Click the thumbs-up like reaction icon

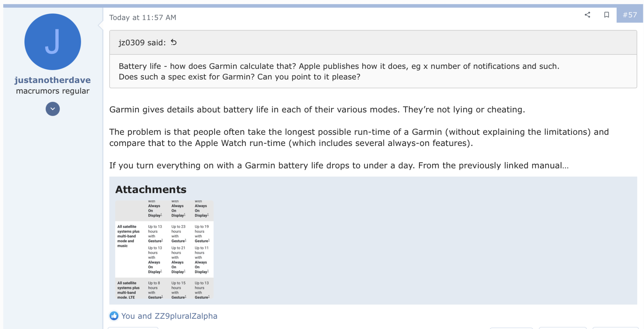click(114, 316)
